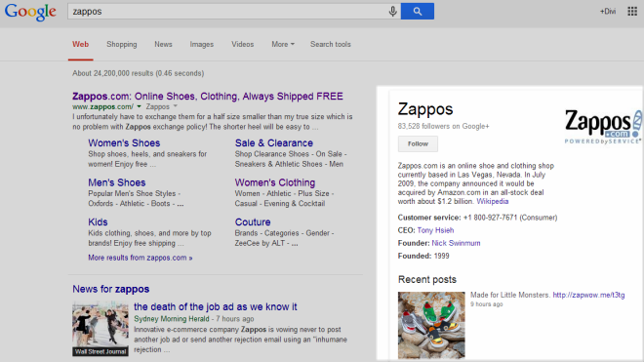Click More results from zappos.com
The image size is (644, 362).
[x=141, y=258]
